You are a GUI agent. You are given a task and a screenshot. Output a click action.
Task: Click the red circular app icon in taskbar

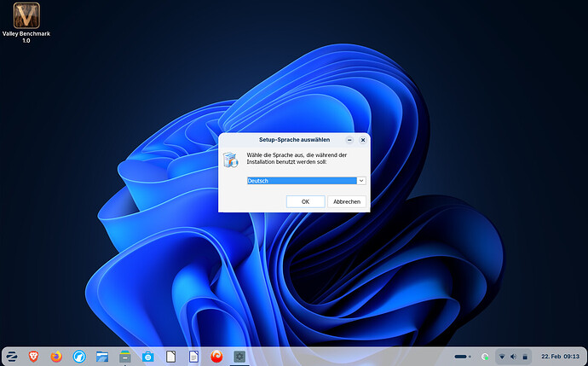(x=216, y=355)
